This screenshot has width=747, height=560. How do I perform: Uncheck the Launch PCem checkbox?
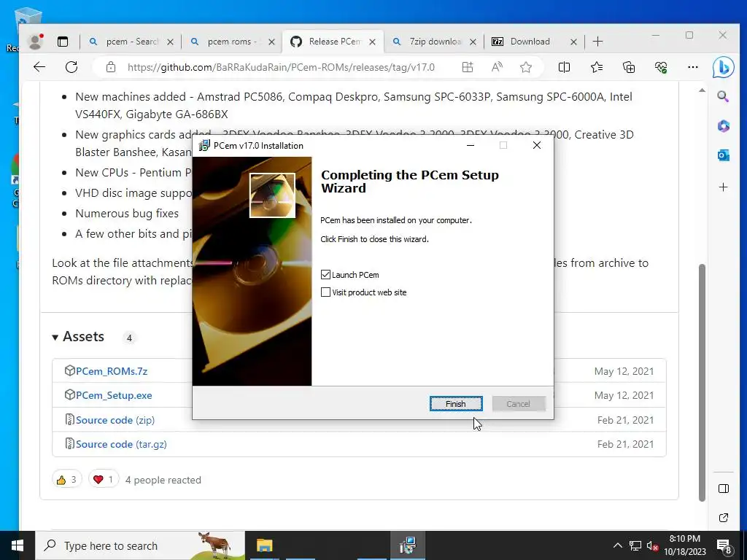[325, 275]
